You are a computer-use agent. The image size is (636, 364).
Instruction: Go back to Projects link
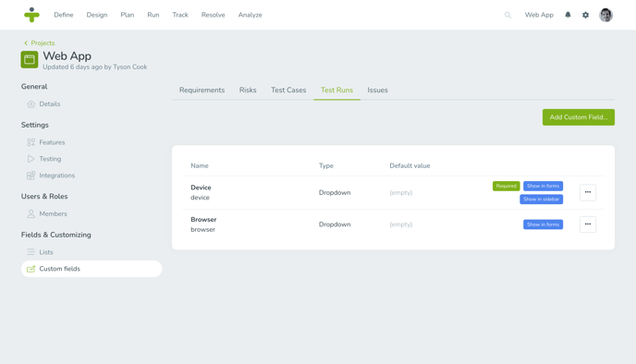(43, 43)
